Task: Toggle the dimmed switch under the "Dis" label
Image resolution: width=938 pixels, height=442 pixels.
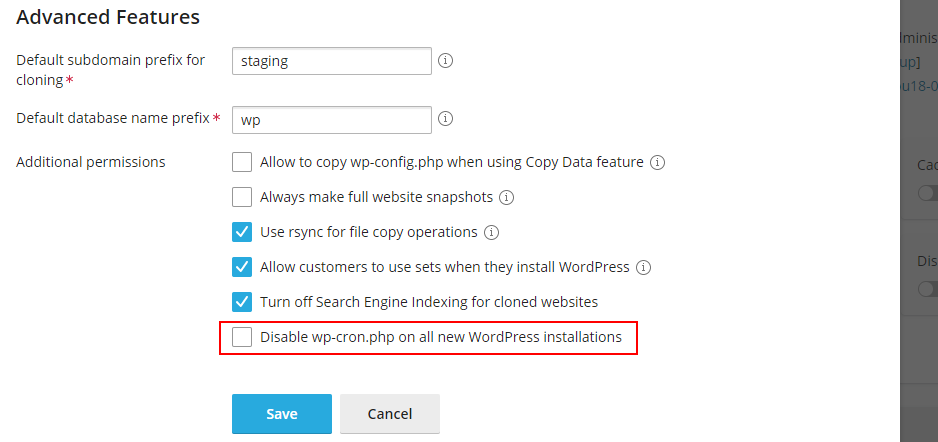Action: tap(928, 289)
